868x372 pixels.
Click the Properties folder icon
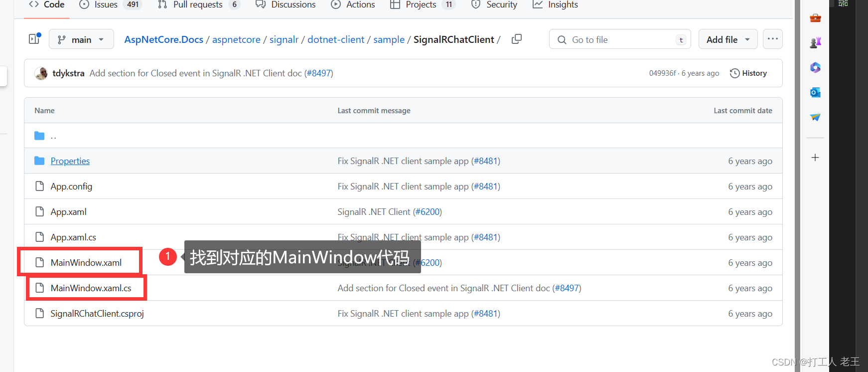point(39,161)
